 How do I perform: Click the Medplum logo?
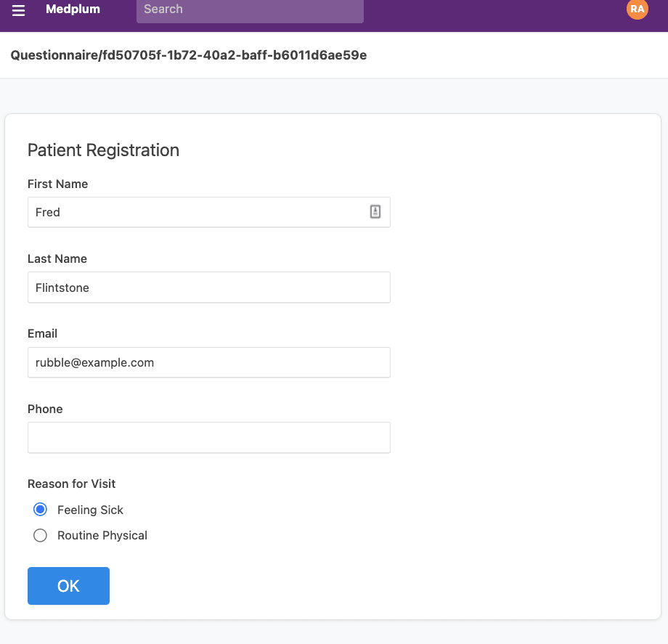(73, 9)
